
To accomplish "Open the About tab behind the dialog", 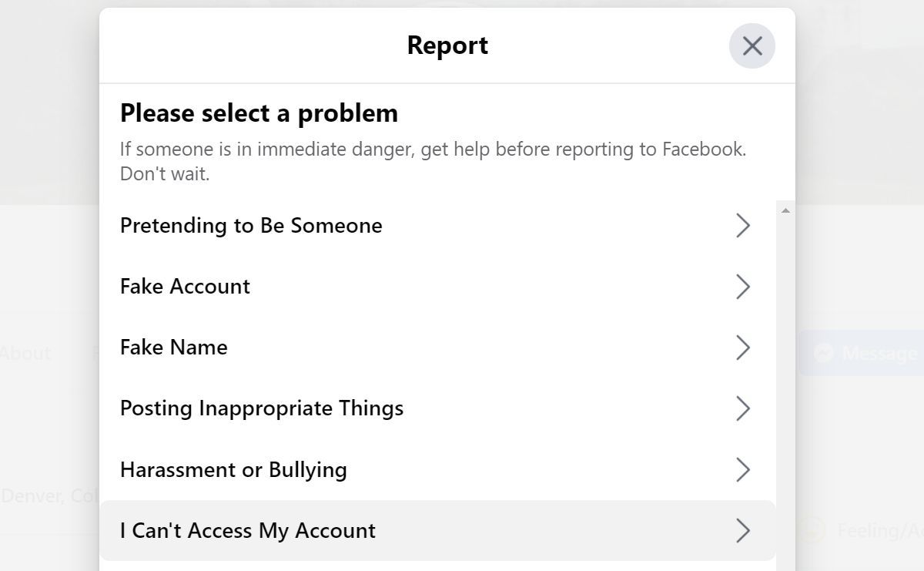I will point(26,354).
